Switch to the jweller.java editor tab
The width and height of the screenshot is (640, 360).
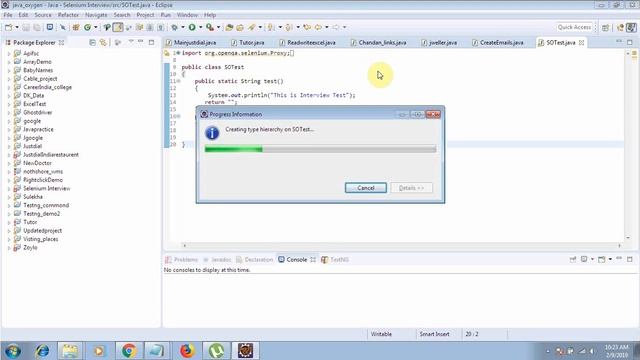439,42
